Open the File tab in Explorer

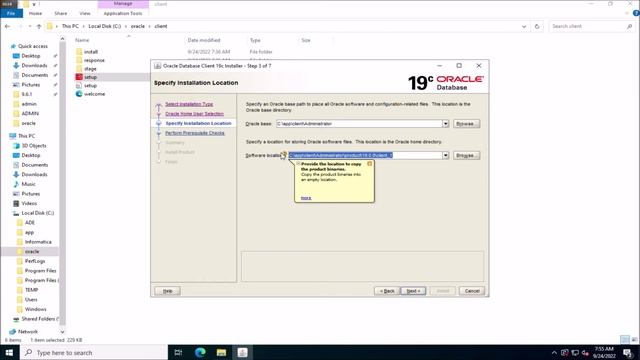click(x=11, y=13)
